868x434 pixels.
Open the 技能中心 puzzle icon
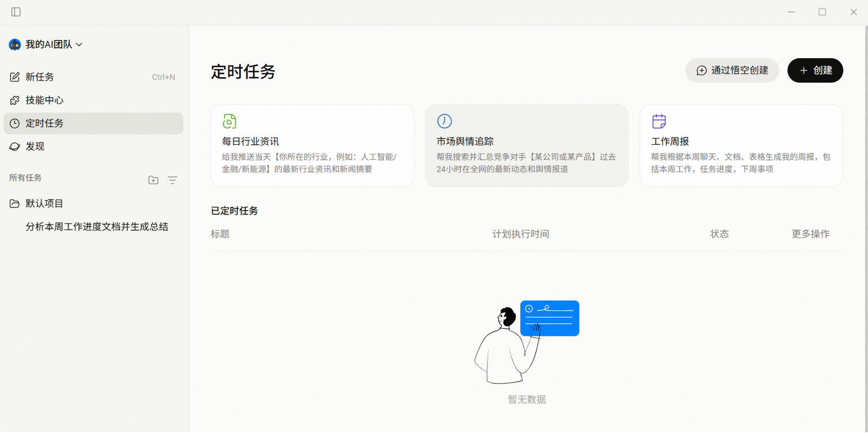14,100
